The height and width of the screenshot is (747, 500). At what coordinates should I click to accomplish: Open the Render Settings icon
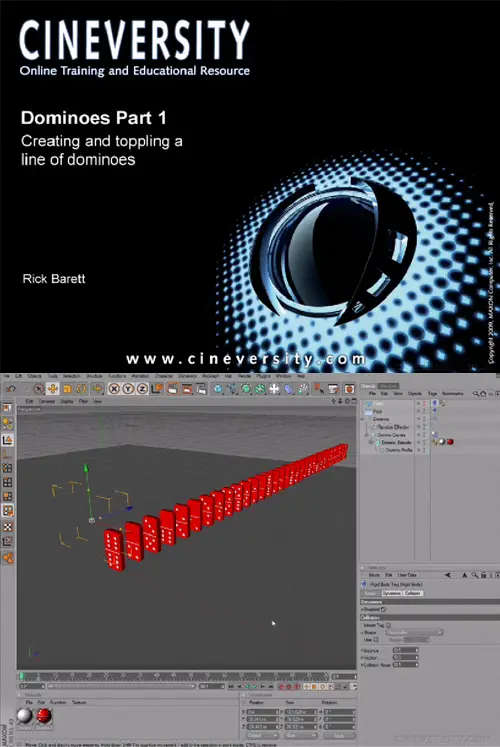201,389
